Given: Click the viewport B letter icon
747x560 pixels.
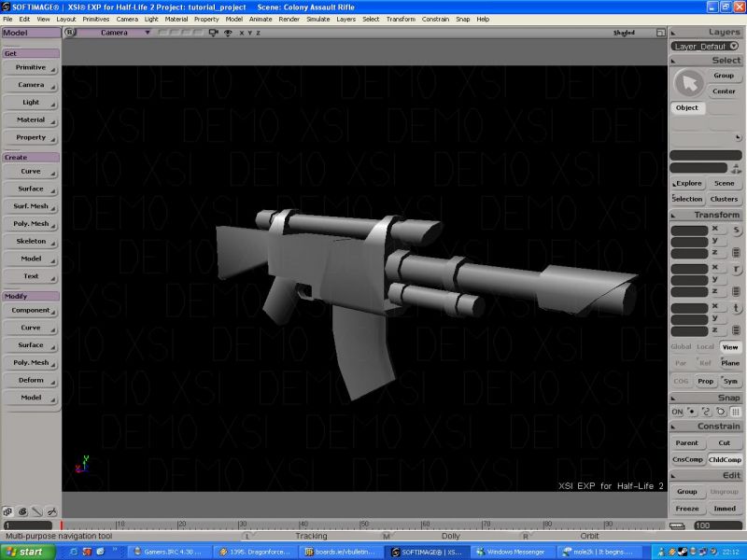Looking at the screenshot, I should pyautogui.click(x=68, y=33).
